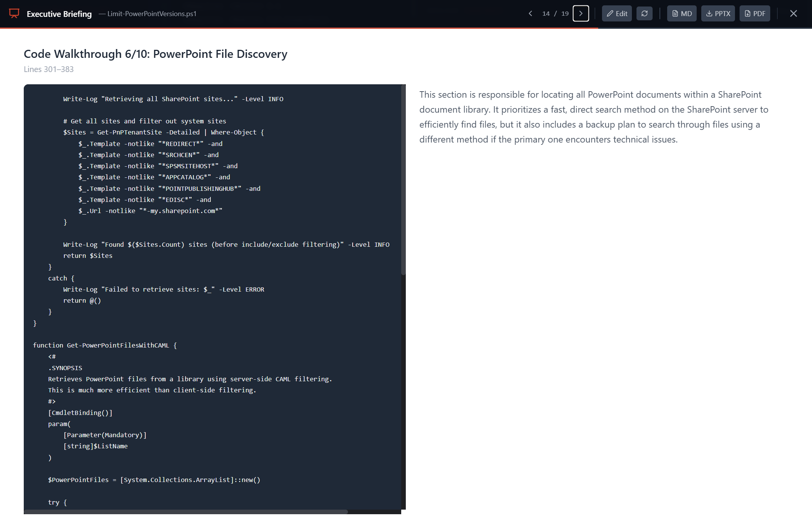
Task: Click the Executive Briefing presentation icon
Action: [14, 14]
